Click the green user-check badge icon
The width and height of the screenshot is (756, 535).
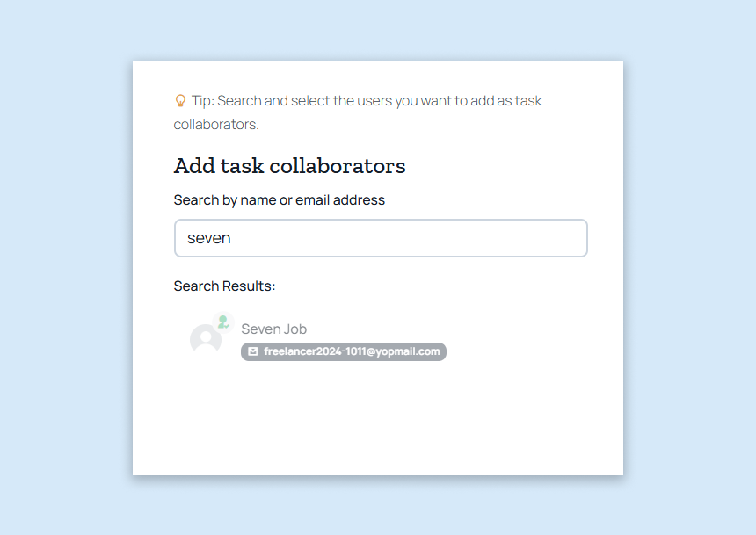[223, 322]
